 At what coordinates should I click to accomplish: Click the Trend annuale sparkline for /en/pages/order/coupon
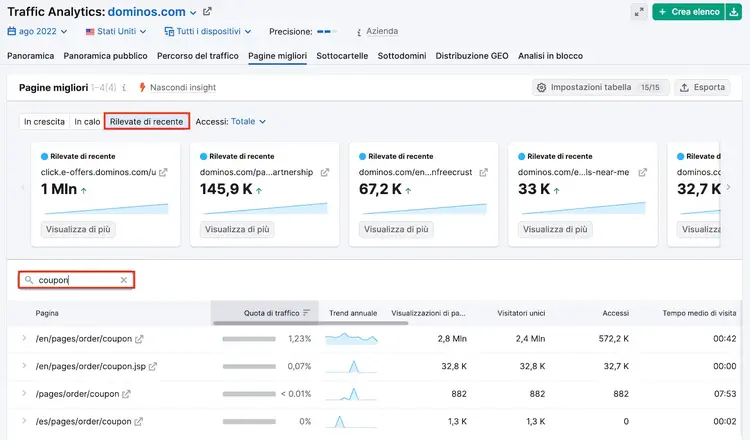tap(352, 339)
